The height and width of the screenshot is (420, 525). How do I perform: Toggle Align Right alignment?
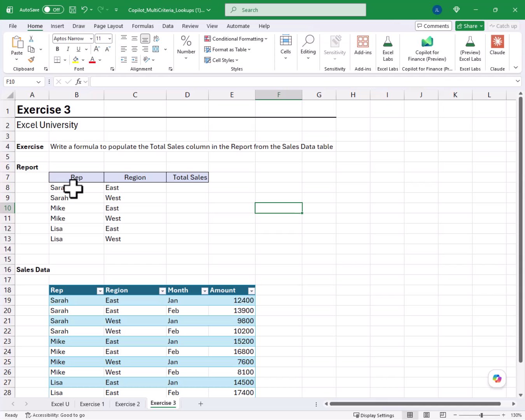(x=145, y=49)
